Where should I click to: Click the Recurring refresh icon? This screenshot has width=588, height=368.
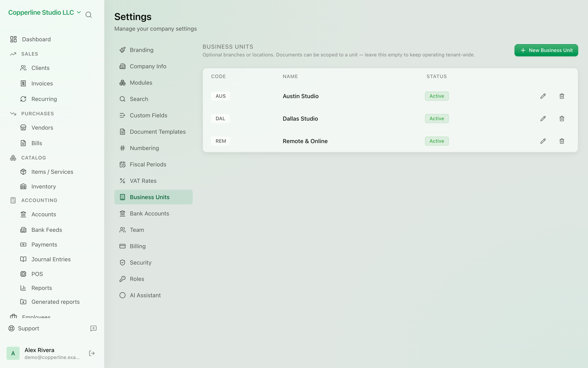tap(23, 99)
